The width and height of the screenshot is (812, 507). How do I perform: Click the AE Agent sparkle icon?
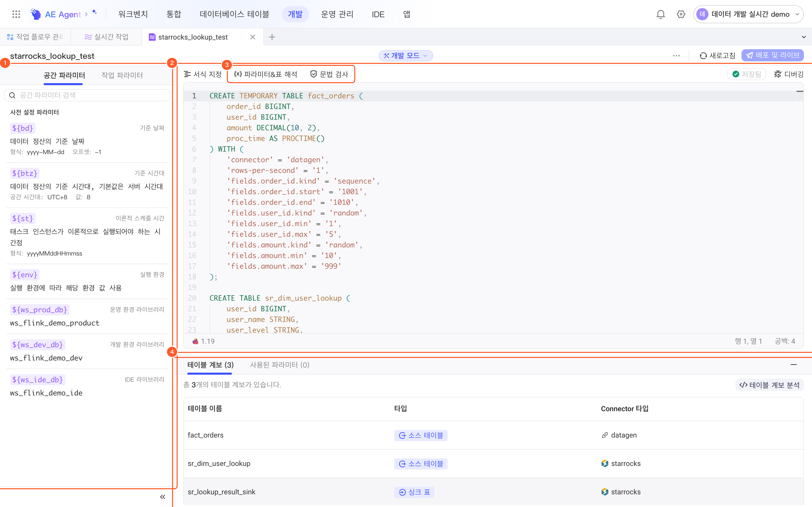coord(95,12)
